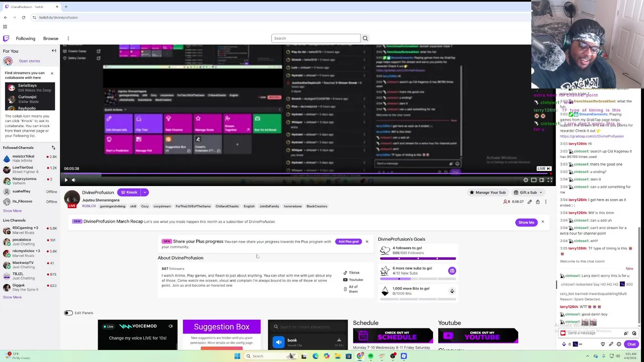Expand the Knock button dropdown arrow
644x362 pixels.
pyautogui.click(x=145, y=192)
